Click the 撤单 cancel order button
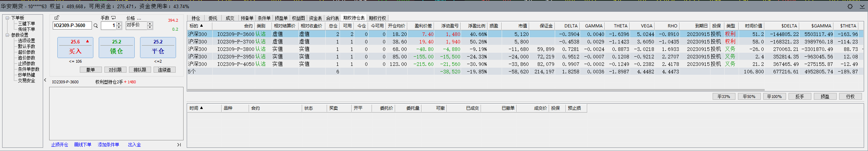868x151 pixels. click(x=91, y=70)
